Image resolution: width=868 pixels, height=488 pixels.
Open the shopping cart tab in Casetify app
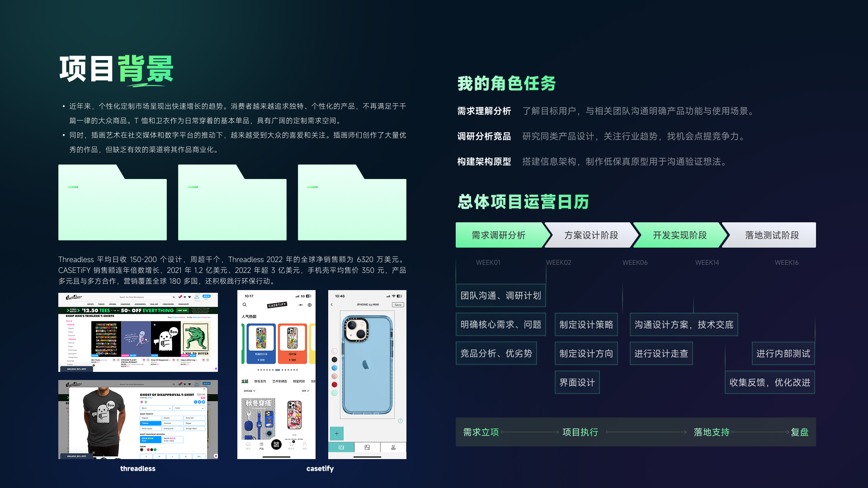click(x=291, y=445)
